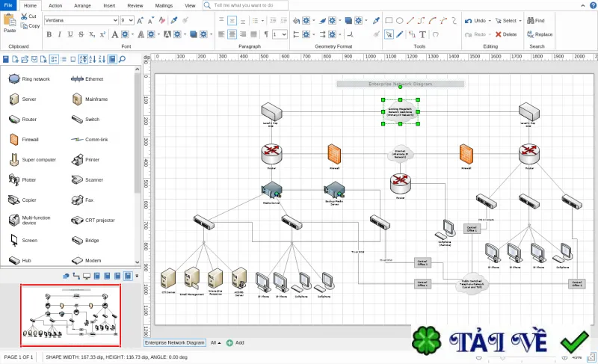The width and height of the screenshot is (598, 364).
Task: Switch to the Insert tab
Action: tap(109, 5)
